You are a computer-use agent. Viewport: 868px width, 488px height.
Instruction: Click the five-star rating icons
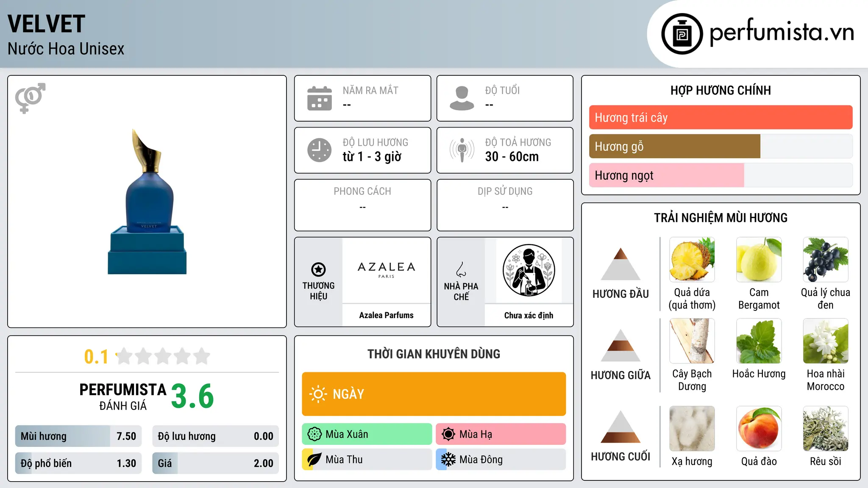[163, 356]
